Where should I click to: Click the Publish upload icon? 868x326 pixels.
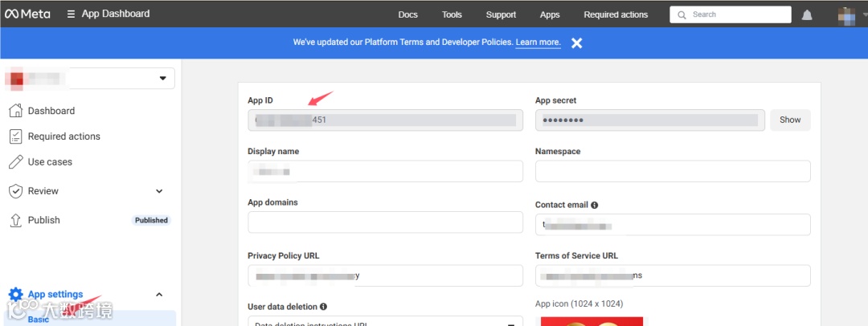[16, 220]
